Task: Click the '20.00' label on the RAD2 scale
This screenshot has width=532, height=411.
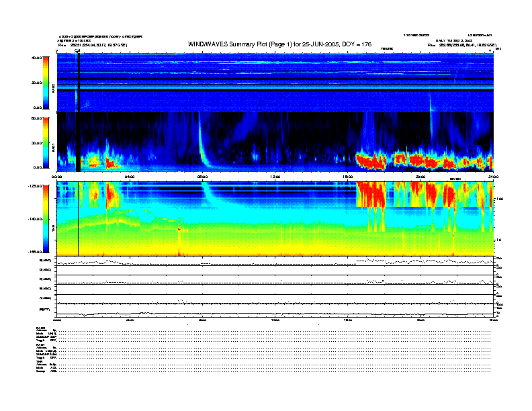Action: tap(36, 83)
